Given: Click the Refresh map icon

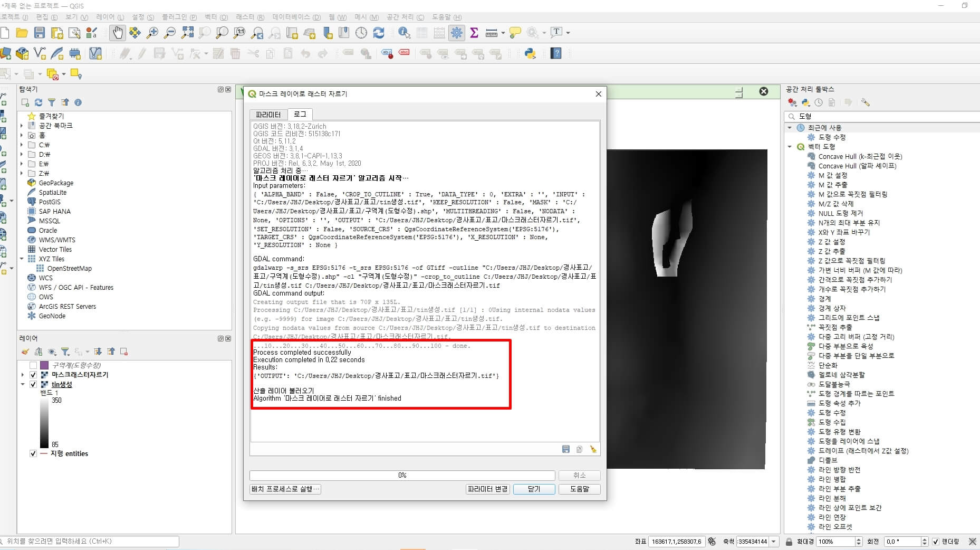Looking at the screenshot, I should coord(379,33).
